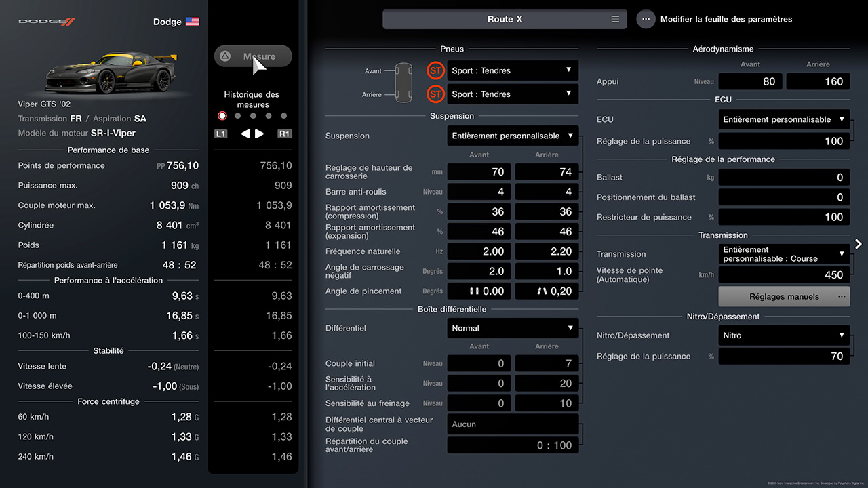Viewport: 868px width, 488px height.
Task: Open Réglages manuels for transmission
Action: point(784,296)
